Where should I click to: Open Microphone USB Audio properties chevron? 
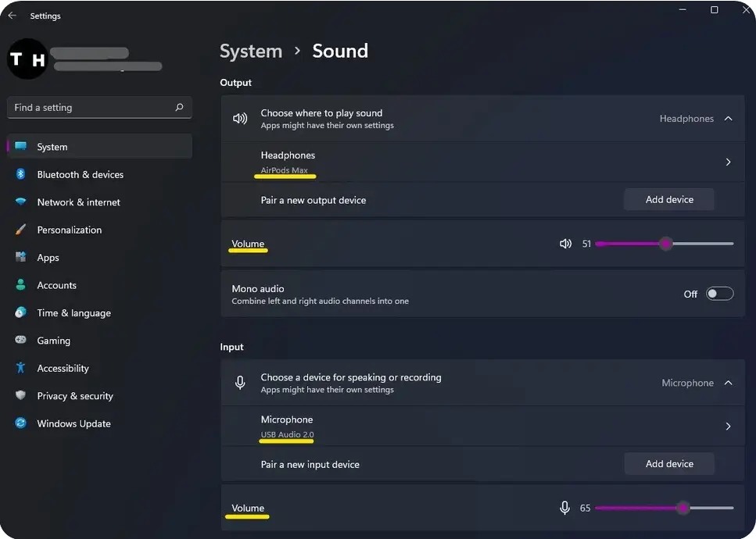(x=728, y=427)
